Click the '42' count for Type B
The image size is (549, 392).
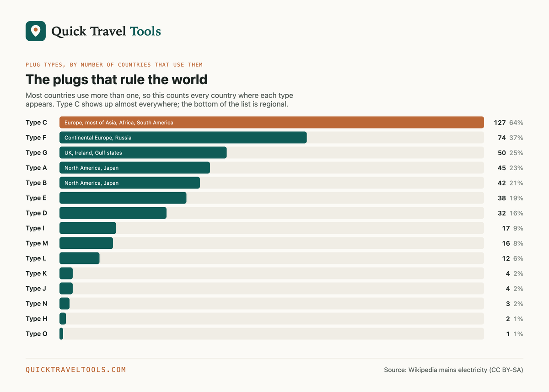502,183
